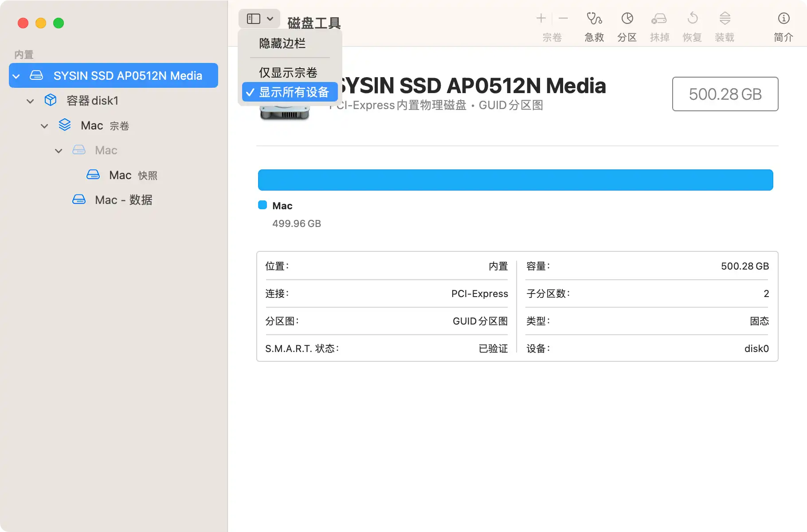807x532 pixels.
Task: Click the blue Mac partition usage bar
Action: pos(514,180)
